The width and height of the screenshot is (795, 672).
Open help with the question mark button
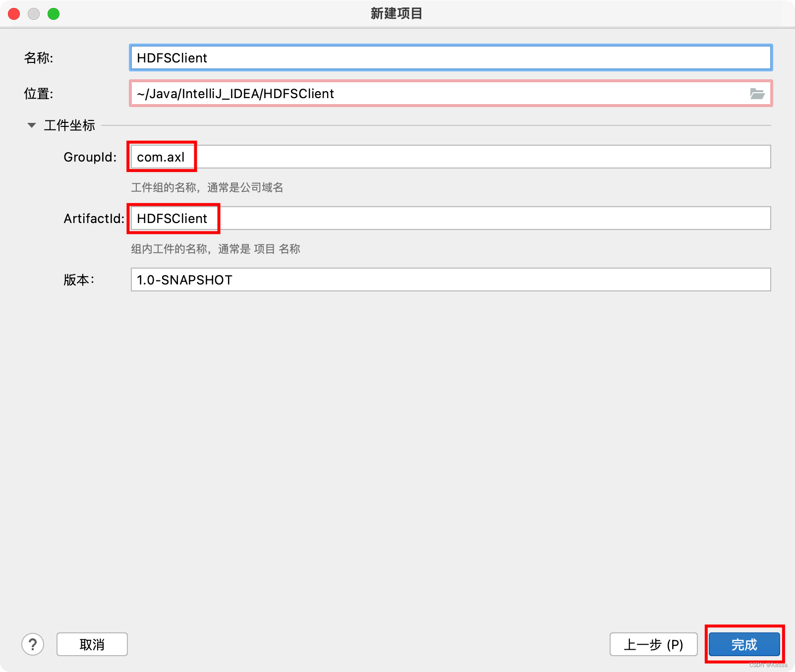coord(33,644)
